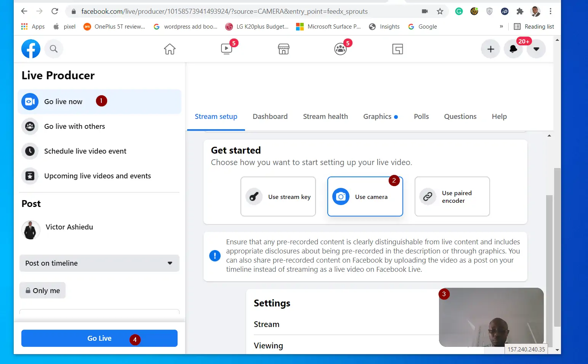Open the Gaming/pages square icon
The height and width of the screenshot is (364, 588).
pos(397,49)
